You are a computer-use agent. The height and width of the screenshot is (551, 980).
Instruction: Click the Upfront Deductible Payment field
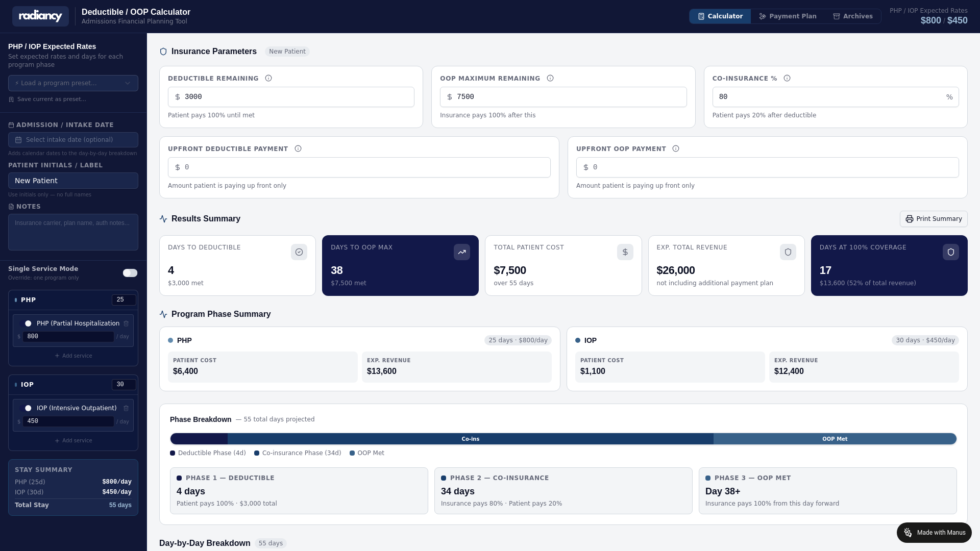pyautogui.click(x=359, y=167)
